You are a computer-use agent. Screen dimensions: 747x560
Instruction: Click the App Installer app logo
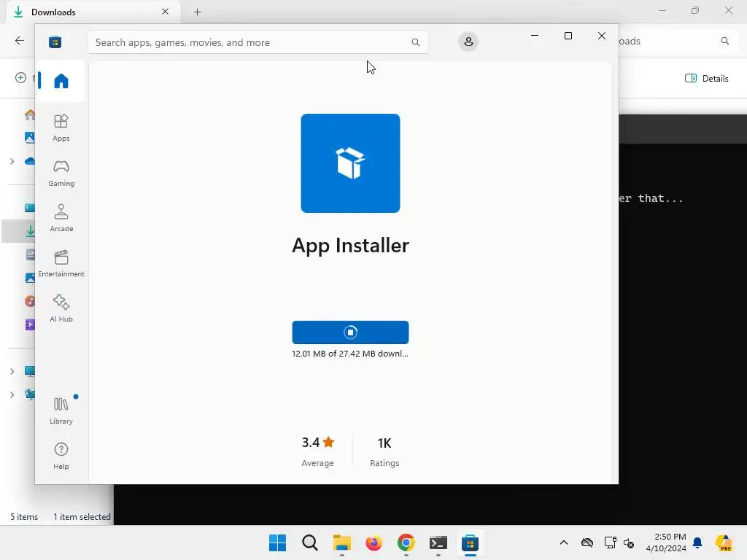pyautogui.click(x=350, y=163)
